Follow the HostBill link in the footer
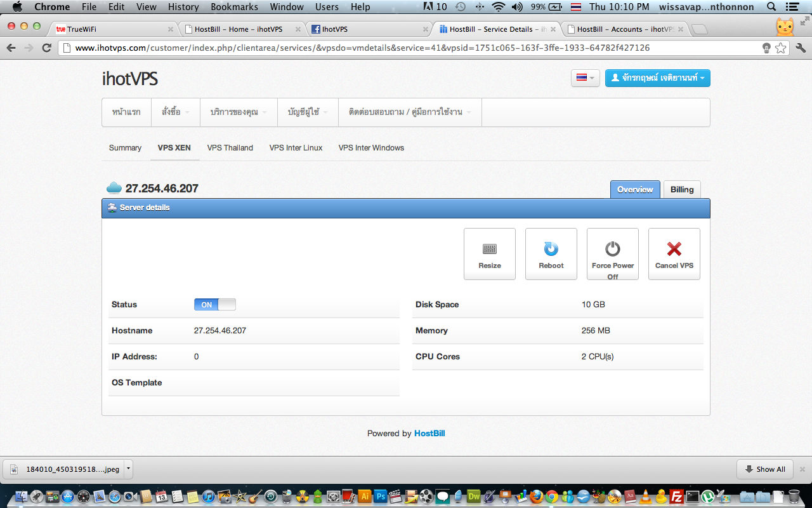The image size is (812, 508). [x=429, y=434]
